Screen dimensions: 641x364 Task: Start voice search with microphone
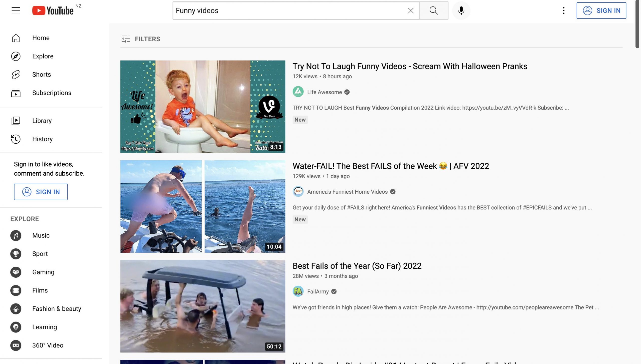coord(461,11)
